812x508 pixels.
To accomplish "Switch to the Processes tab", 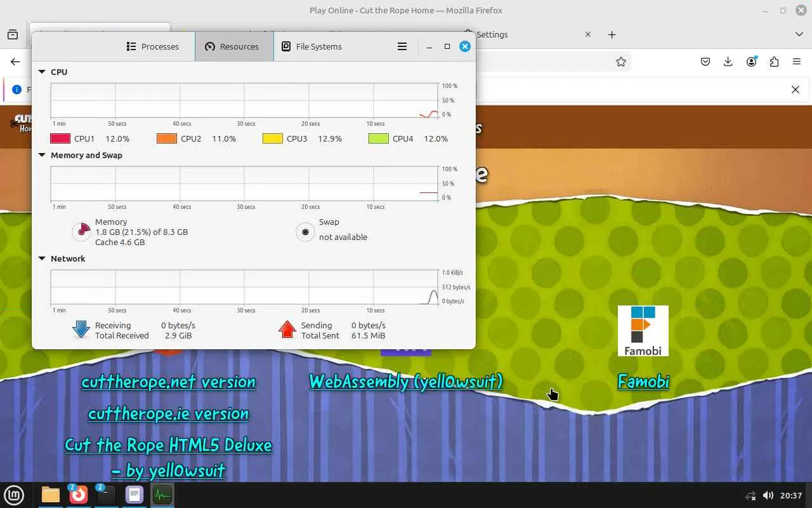I will [x=152, y=46].
